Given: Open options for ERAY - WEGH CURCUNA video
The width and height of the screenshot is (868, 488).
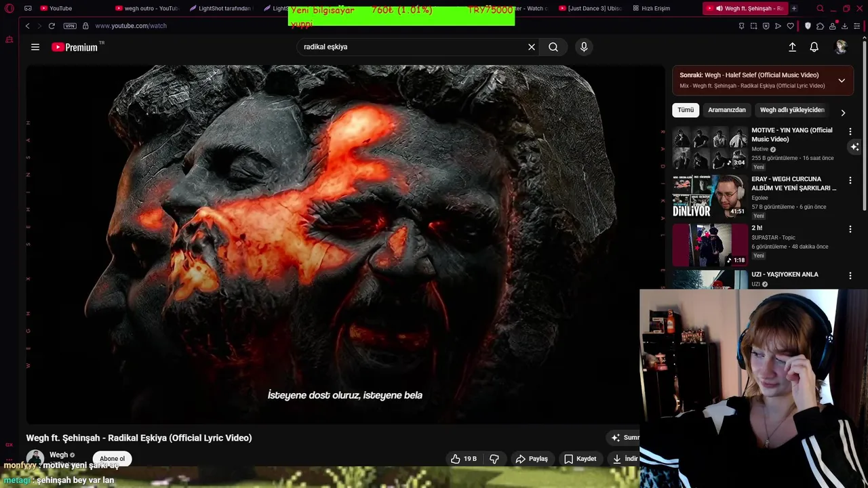Looking at the screenshot, I should tap(850, 180).
